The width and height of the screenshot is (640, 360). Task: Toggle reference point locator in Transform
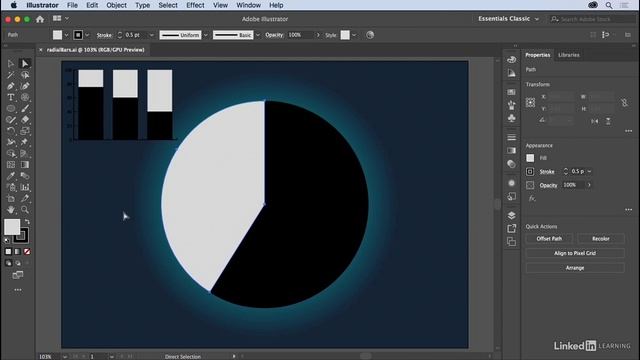coord(530,102)
